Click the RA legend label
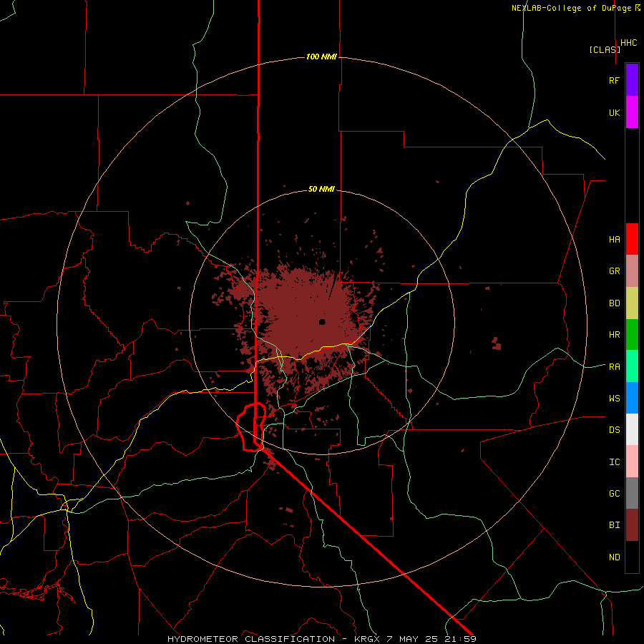This screenshot has width=644, height=644. (614, 366)
